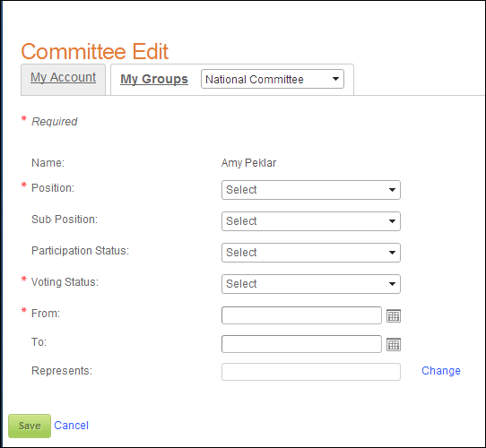Click the Committee Edit page heading
Viewport: 486px width, 448px height.
tap(94, 51)
